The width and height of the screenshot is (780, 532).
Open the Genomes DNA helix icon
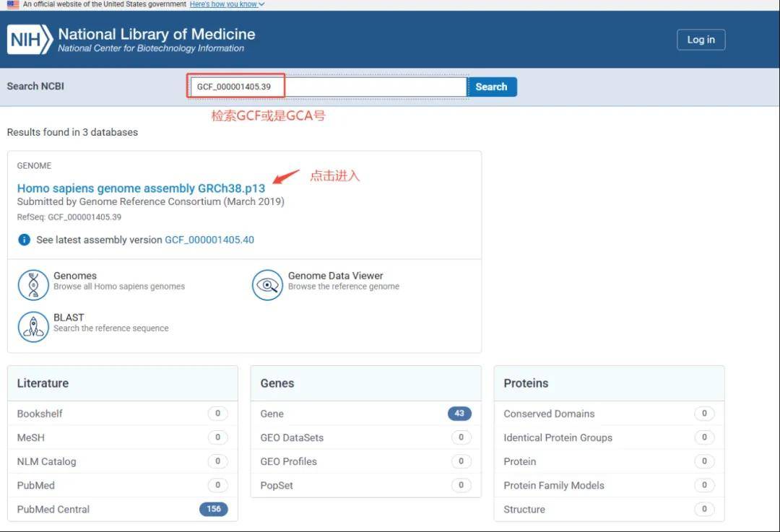coord(33,285)
